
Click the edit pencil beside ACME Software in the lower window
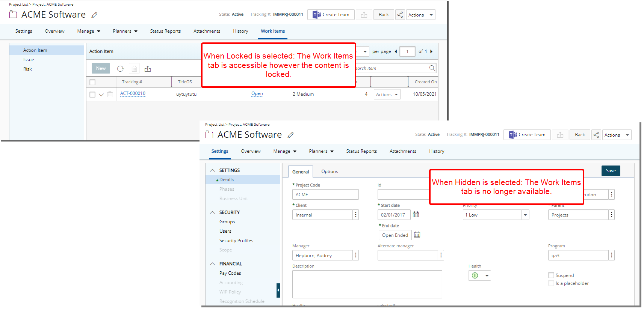291,135
